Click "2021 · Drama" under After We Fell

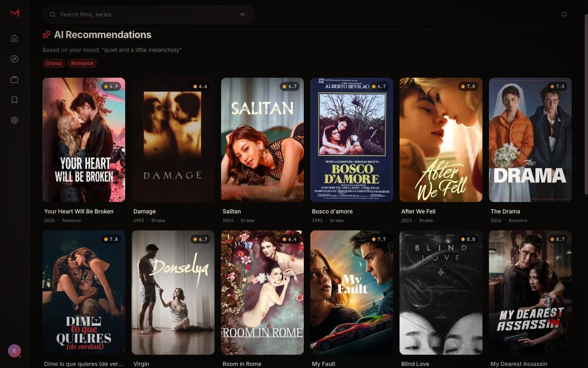click(417, 220)
